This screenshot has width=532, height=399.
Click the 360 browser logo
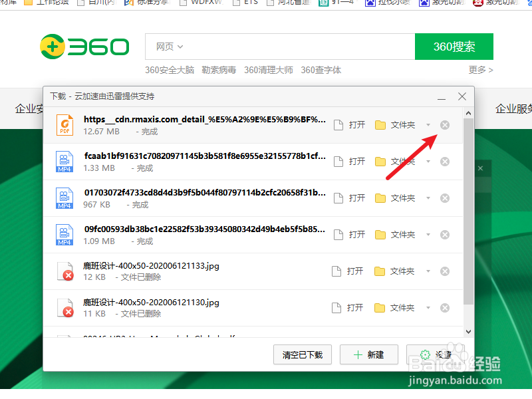(84, 47)
